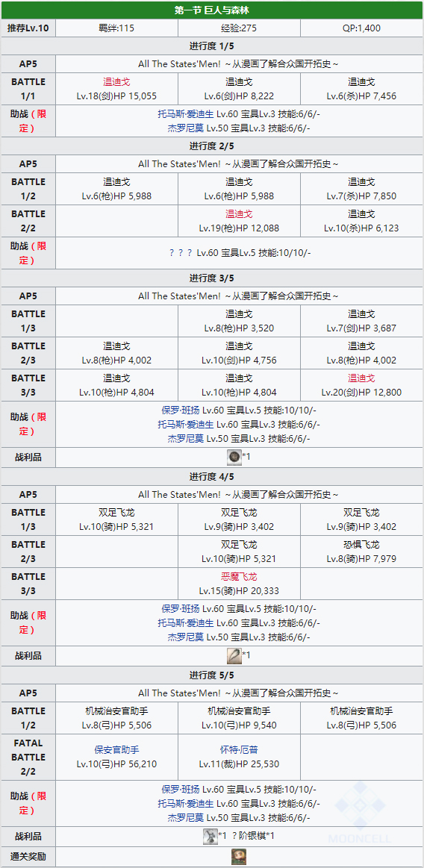Click the value Lv.11(裁)HP 25,530
This screenshot has width=424, height=868.
point(239,764)
